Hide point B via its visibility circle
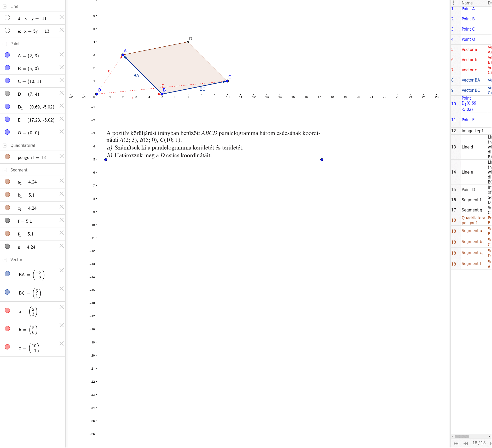The image size is (492, 448). coord(7,68)
